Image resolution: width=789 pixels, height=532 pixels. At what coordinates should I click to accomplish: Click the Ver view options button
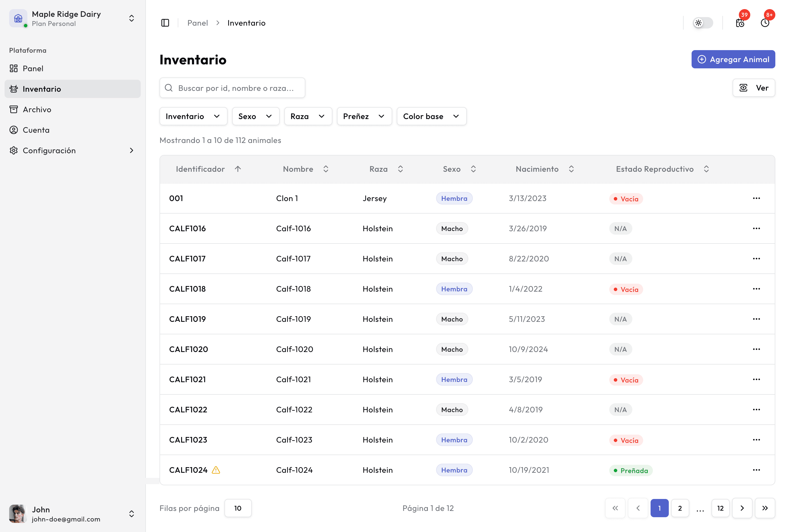753,88
